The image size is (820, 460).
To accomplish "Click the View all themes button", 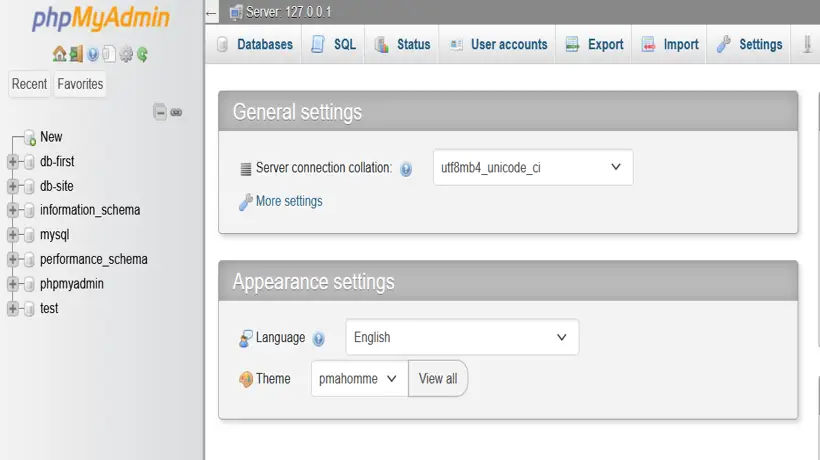I will (x=438, y=379).
